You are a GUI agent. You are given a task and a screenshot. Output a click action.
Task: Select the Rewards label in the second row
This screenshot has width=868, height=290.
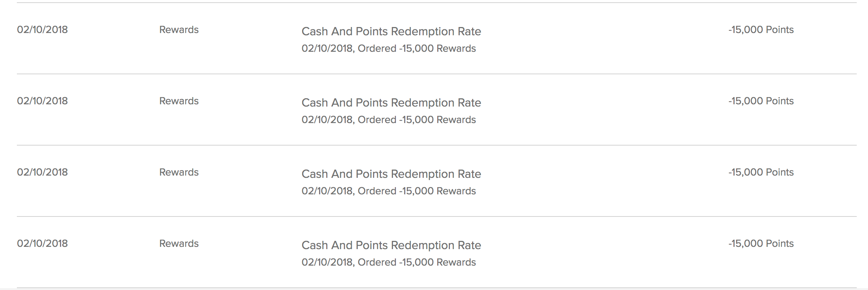179,101
